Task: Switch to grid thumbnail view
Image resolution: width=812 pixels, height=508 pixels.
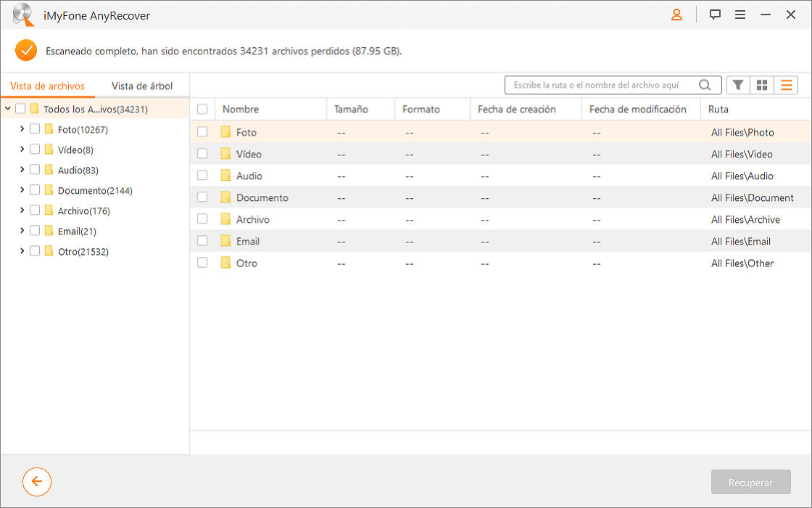Action: (x=762, y=85)
